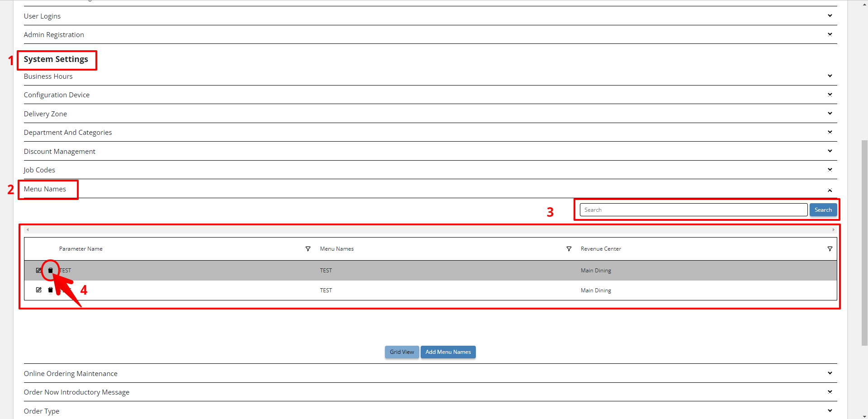
Task: Open the Menu Names column filter
Action: point(569,249)
